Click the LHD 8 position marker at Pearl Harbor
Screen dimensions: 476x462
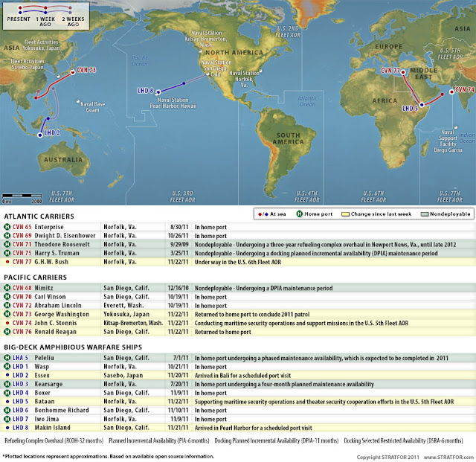click(x=158, y=92)
